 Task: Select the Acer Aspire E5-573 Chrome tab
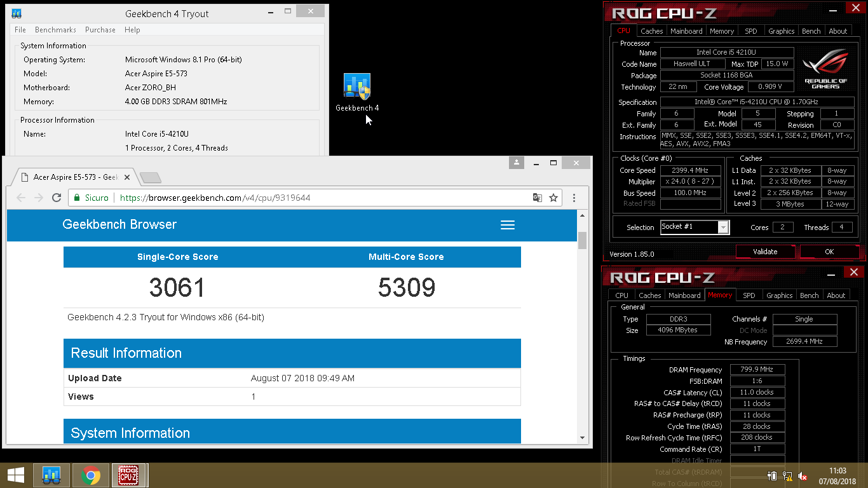click(x=76, y=177)
